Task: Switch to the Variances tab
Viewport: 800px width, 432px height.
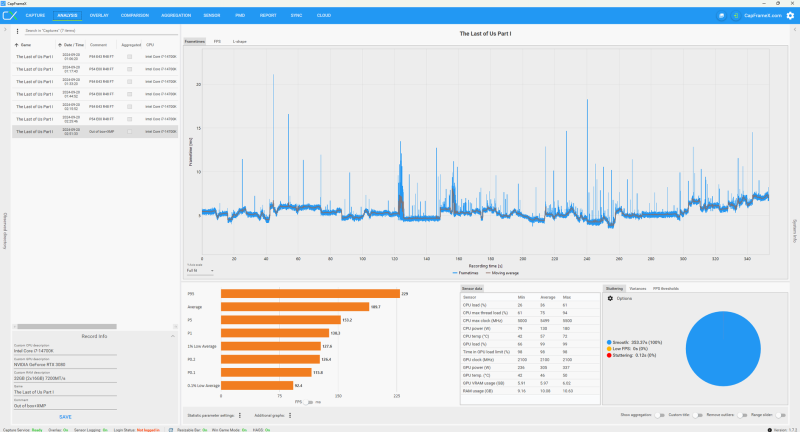Action: tap(638, 289)
